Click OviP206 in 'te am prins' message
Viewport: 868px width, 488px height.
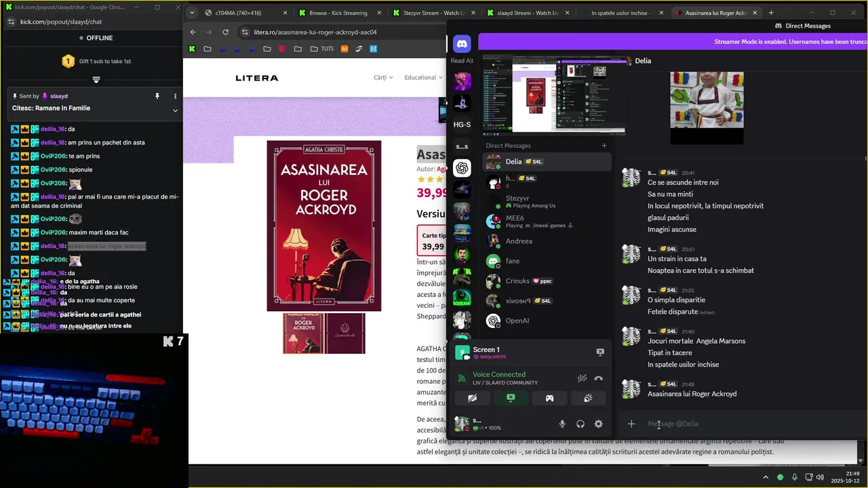tap(54, 156)
